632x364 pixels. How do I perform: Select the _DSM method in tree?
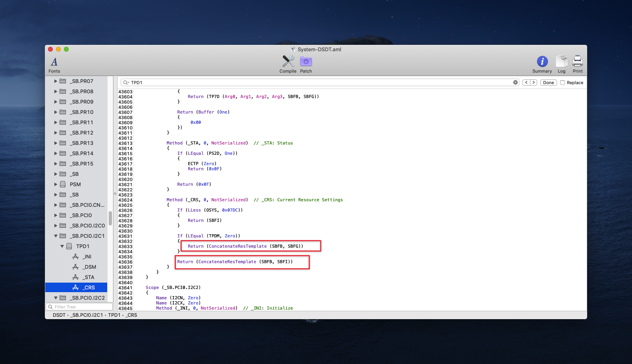point(89,267)
